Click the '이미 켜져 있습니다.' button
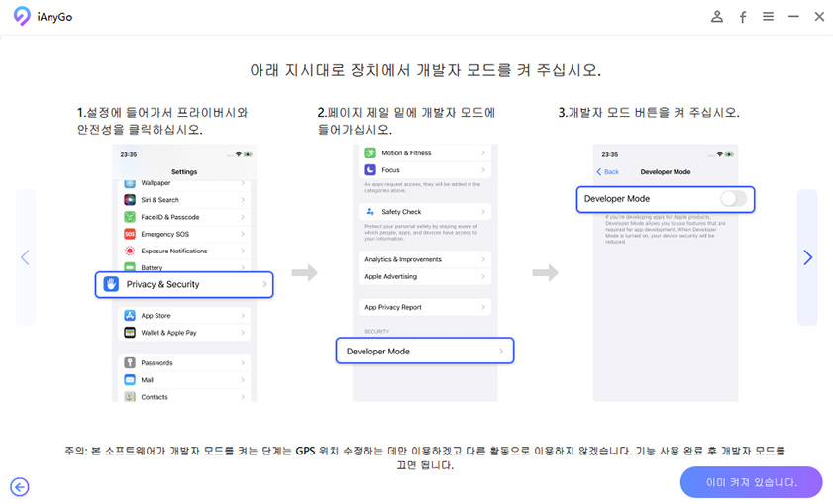Viewport: 833px width, 504px height. 751,482
